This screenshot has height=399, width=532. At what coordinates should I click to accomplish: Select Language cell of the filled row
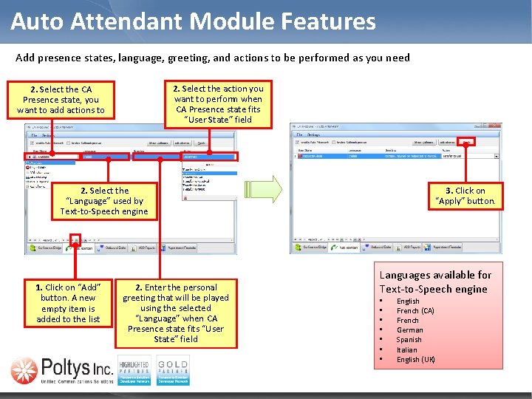(365, 156)
